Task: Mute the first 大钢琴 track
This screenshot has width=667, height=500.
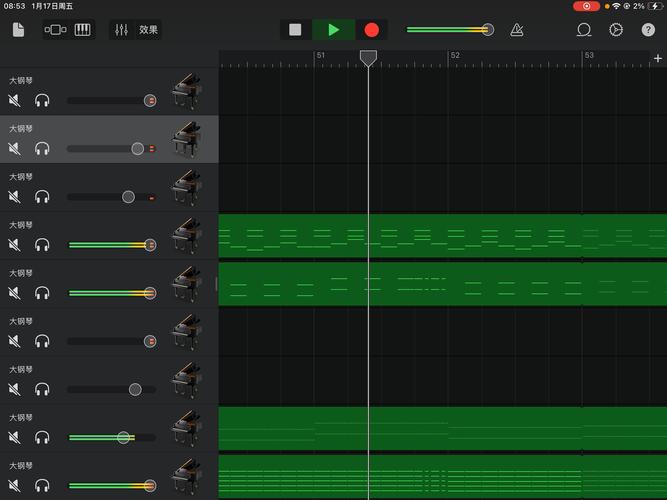Action: point(15,101)
